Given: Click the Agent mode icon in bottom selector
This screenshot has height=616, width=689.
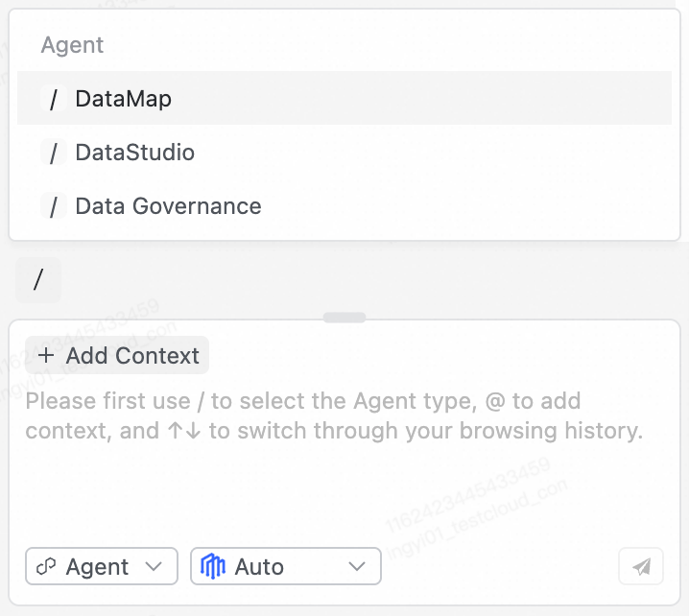Looking at the screenshot, I should click(46, 567).
